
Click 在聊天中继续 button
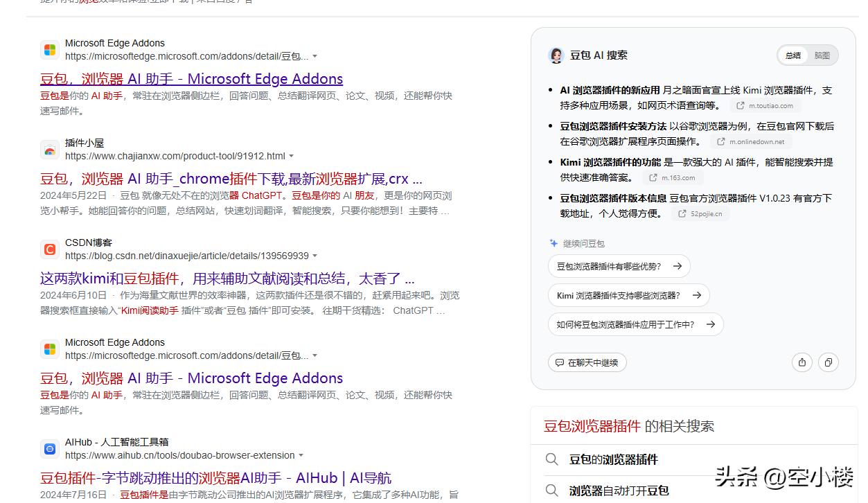[x=587, y=362]
